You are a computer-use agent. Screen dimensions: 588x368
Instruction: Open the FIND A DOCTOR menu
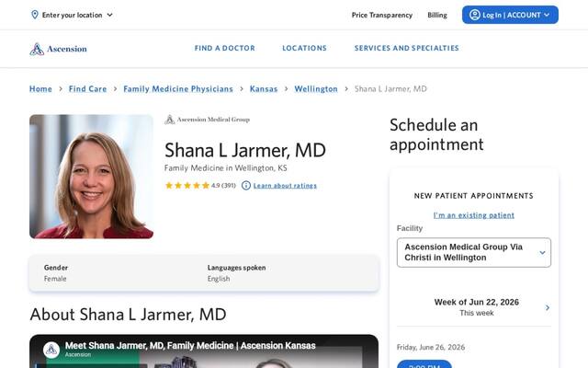click(224, 48)
